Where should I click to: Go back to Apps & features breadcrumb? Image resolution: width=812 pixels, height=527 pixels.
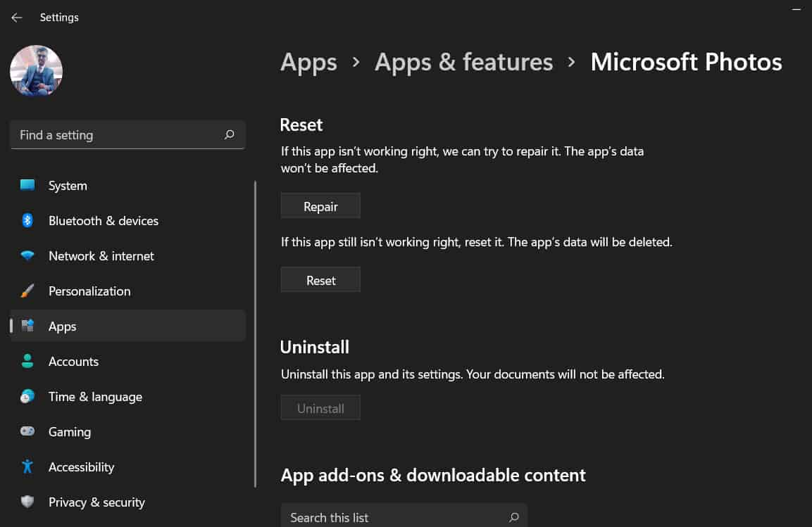463,62
